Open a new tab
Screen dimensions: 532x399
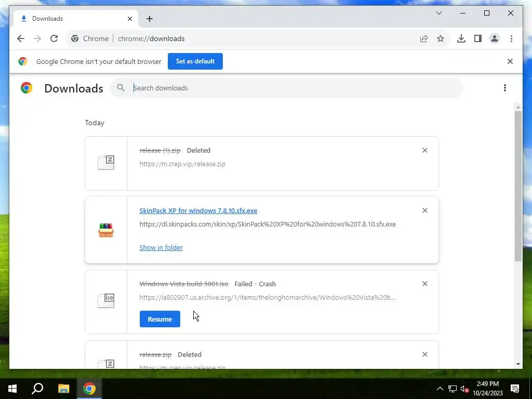(x=150, y=19)
